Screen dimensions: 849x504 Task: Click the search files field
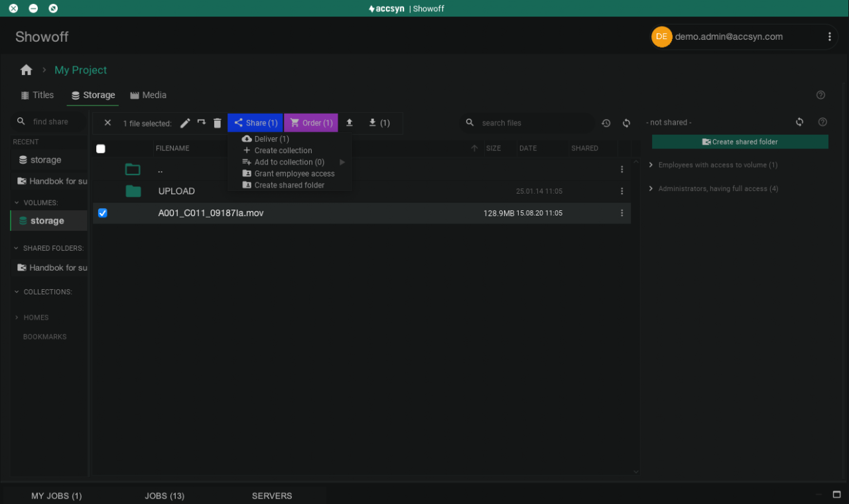click(528, 123)
